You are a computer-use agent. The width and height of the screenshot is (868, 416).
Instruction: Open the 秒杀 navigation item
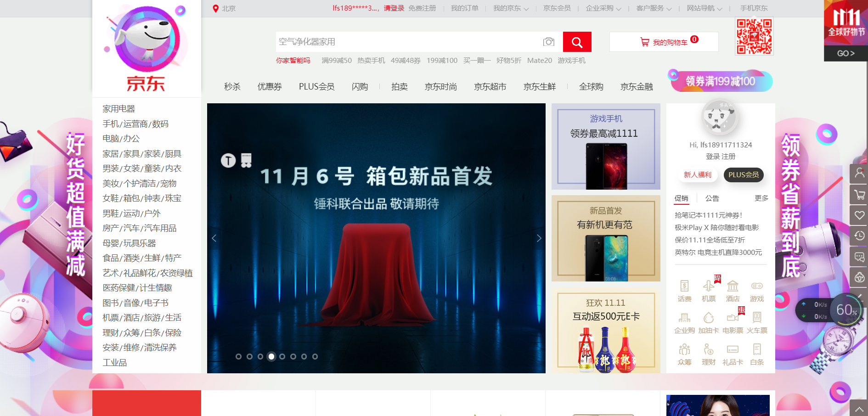coord(232,87)
